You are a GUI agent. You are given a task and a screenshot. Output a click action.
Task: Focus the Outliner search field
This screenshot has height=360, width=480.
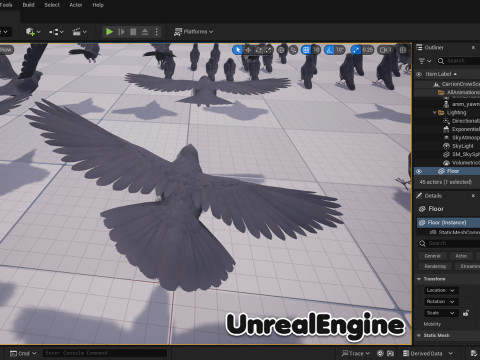click(x=458, y=61)
